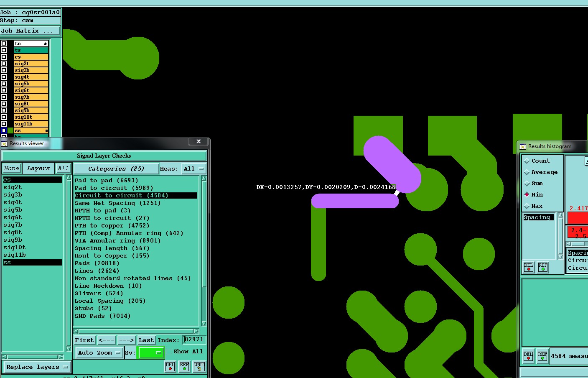The height and width of the screenshot is (378, 588).
Task: Go to next result with ---> button
Action: [126, 340]
